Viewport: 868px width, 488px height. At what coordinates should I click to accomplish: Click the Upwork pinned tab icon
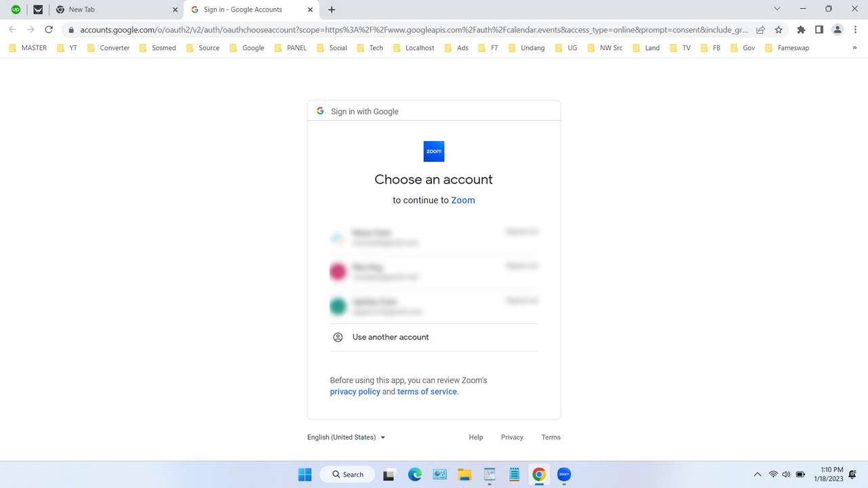tap(16, 9)
